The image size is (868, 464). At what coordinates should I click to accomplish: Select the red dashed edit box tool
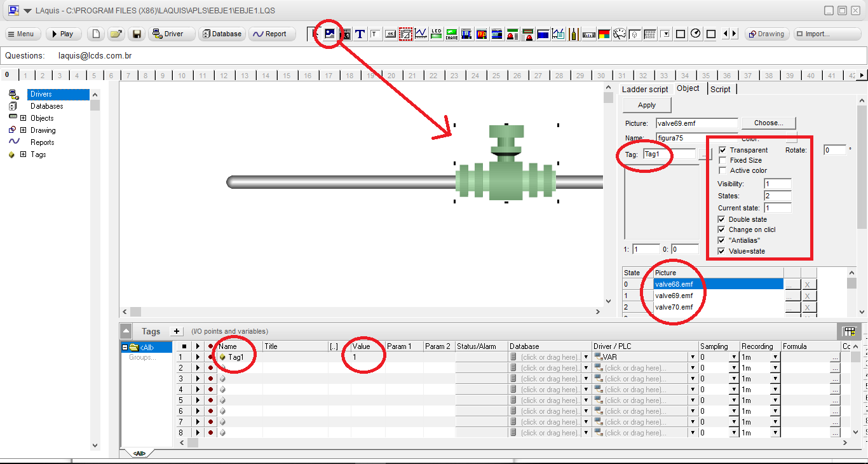point(405,34)
